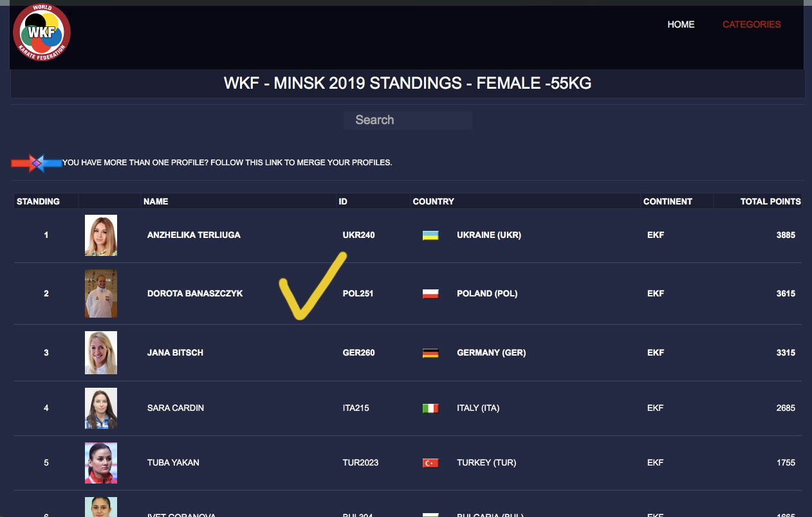Open the HOME menu item
Screen dimensions: 812x517
681,24
